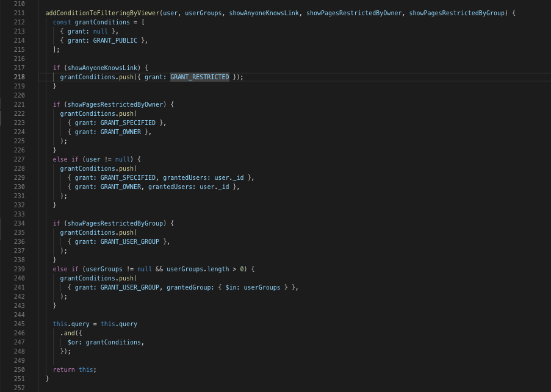Select the highlighted GRANT_RESTRICTED token
The image size is (551, 392).
click(200, 77)
